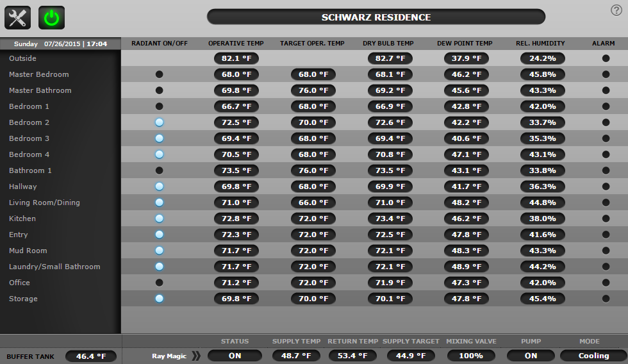Click Laundry/Small Bathroom dew point 48.9 °F
The width and height of the screenshot is (628, 364).
(x=467, y=267)
